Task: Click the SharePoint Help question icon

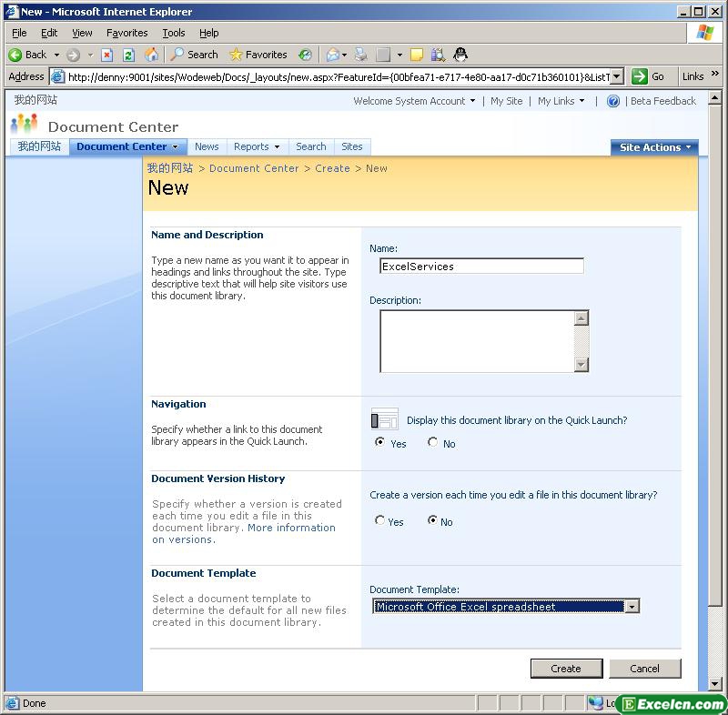Action: tap(613, 101)
